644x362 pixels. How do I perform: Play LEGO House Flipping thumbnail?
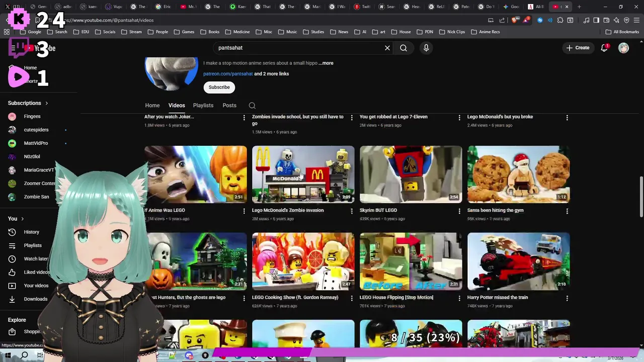(x=411, y=261)
